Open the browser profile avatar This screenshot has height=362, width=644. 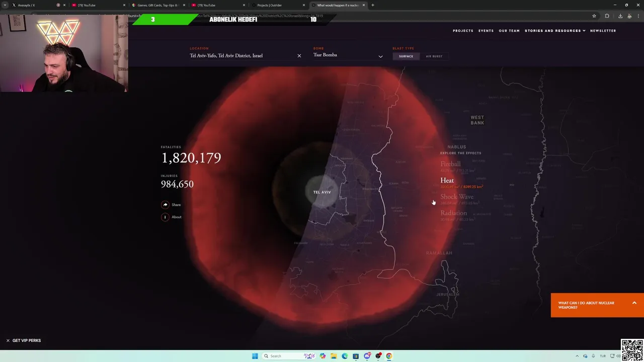629,16
